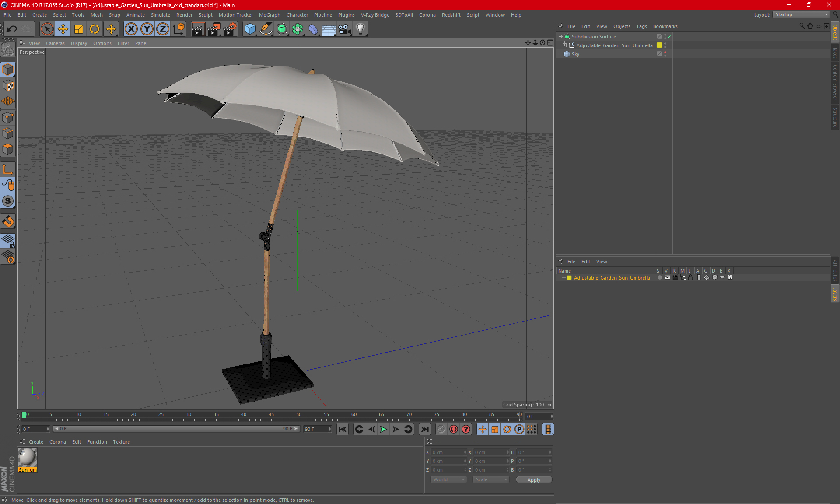Step to the next frame

click(x=395, y=429)
